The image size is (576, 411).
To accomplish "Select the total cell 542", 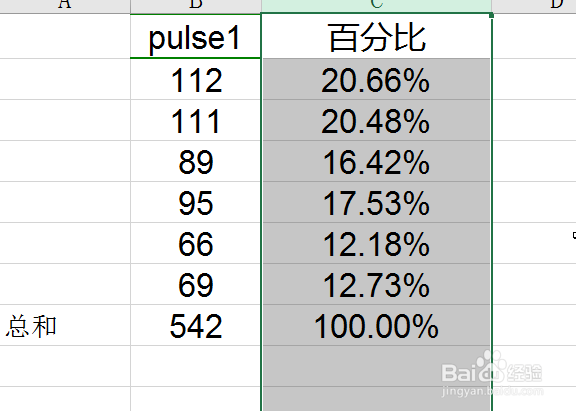I will click(x=195, y=325).
